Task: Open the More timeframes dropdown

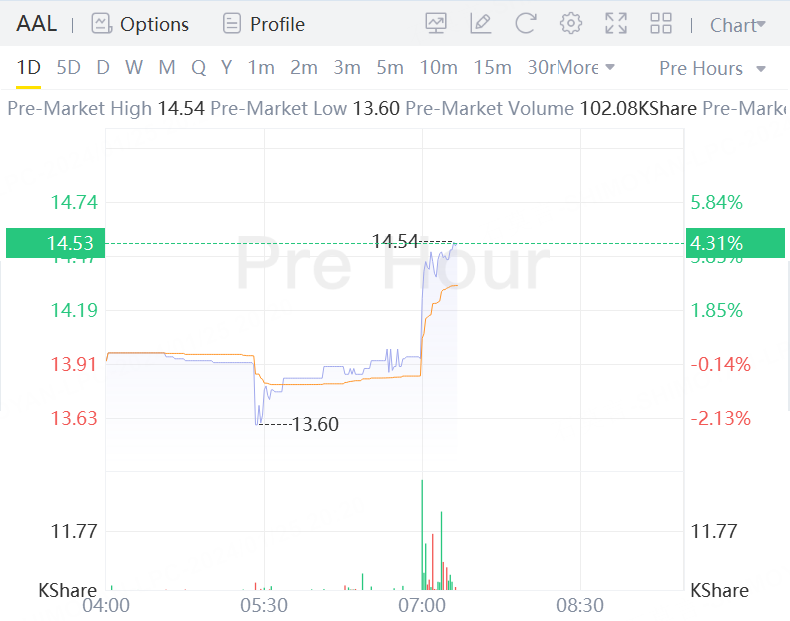Action: coord(585,68)
